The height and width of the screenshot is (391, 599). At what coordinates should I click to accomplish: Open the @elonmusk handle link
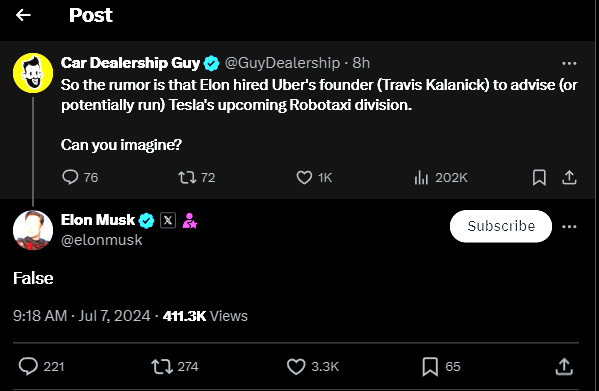coord(102,240)
